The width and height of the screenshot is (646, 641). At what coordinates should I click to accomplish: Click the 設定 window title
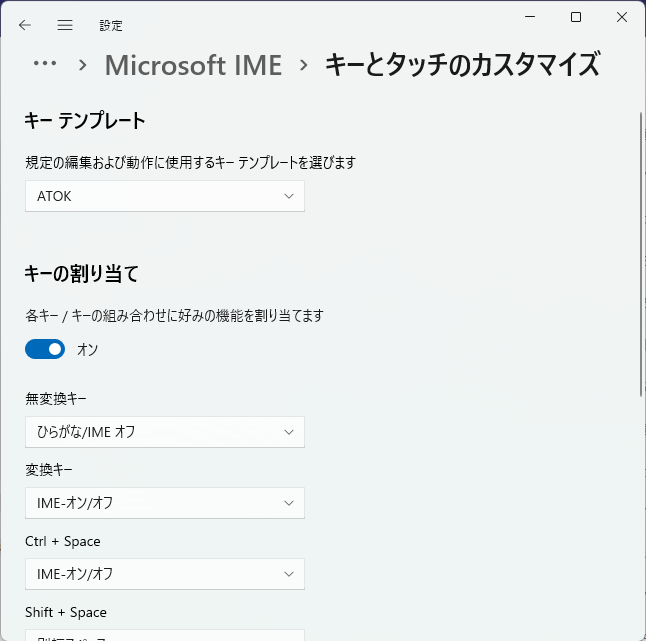[111, 26]
